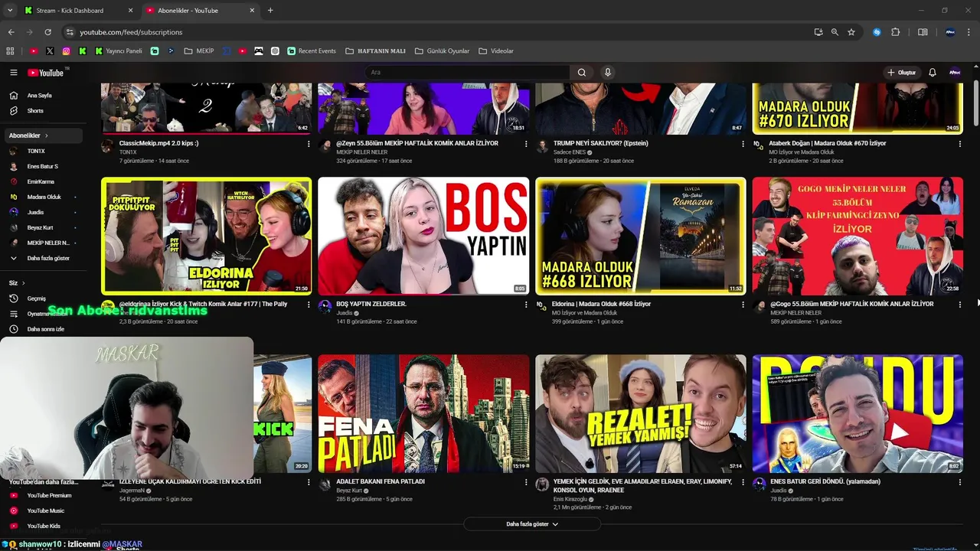980x551 pixels.
Task: Open Yayıncı Paneli bookmark
Action: (x=119, y=51)
